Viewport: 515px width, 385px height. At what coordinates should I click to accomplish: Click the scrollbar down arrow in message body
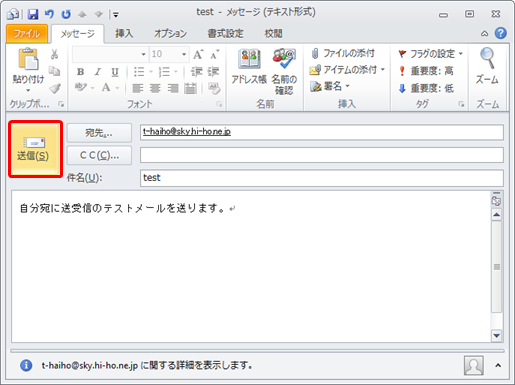tap(497, 335)
